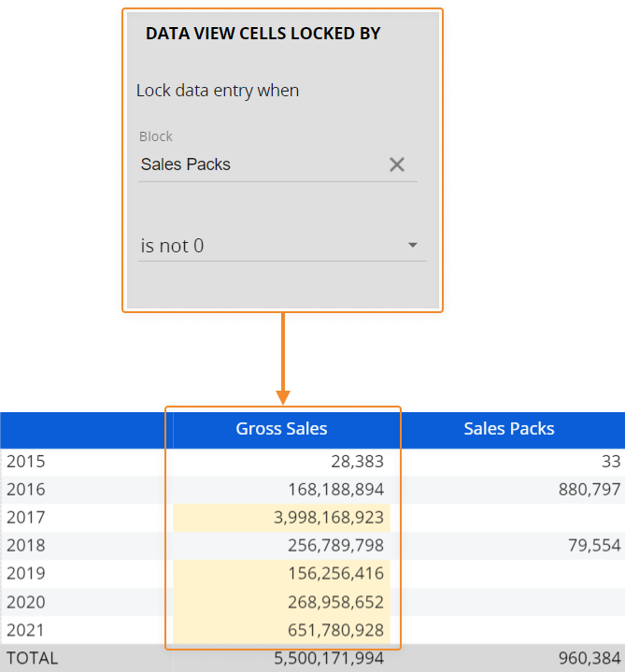Click the Sales Packs total 960,384

(x=588, y=658)
